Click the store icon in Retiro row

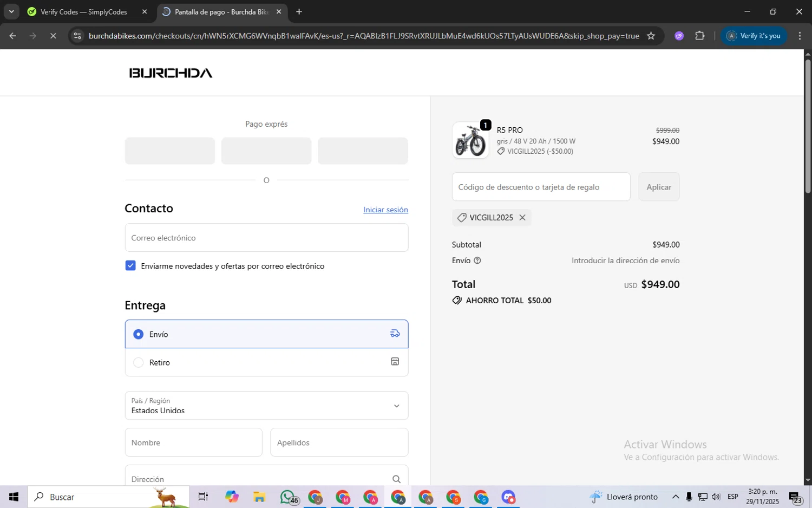[395, 362]
